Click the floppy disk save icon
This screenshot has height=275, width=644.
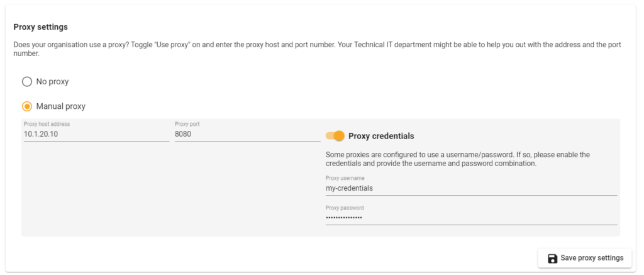(552, 258)
